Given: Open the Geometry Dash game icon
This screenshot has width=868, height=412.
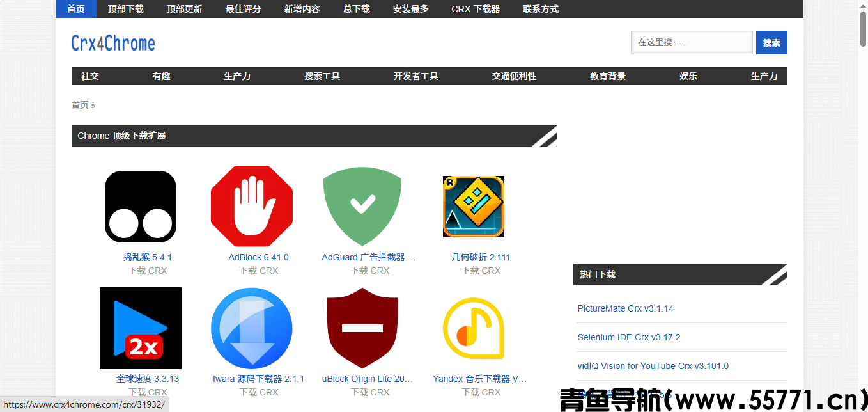Looking at the screenshot, I should point(474,207).
